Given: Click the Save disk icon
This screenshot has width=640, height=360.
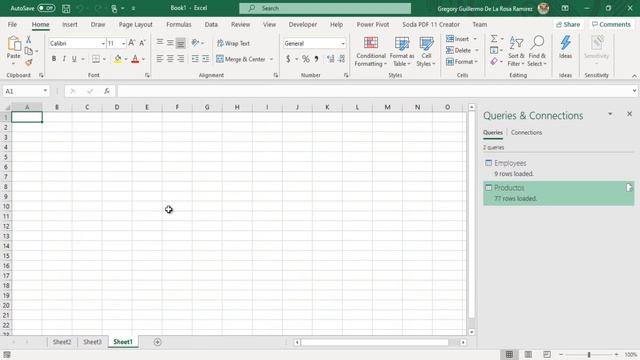Looking at the screenshot, I should (x=66, y=8).
